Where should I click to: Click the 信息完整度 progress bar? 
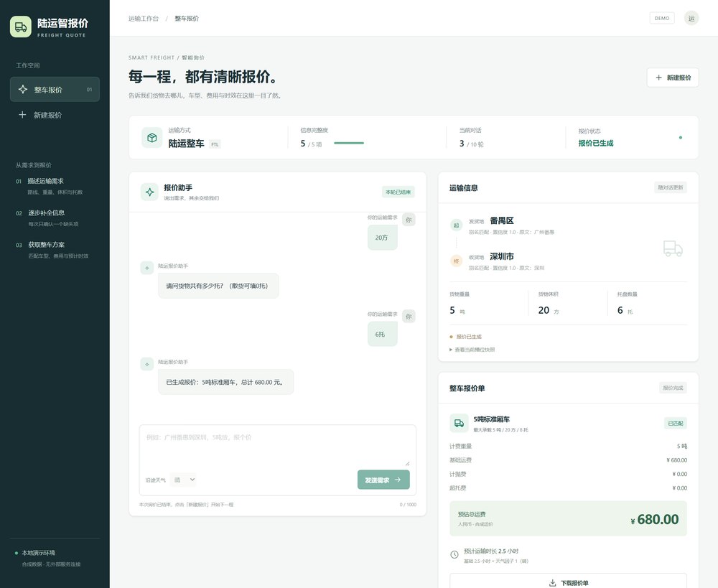click(349, 143)
